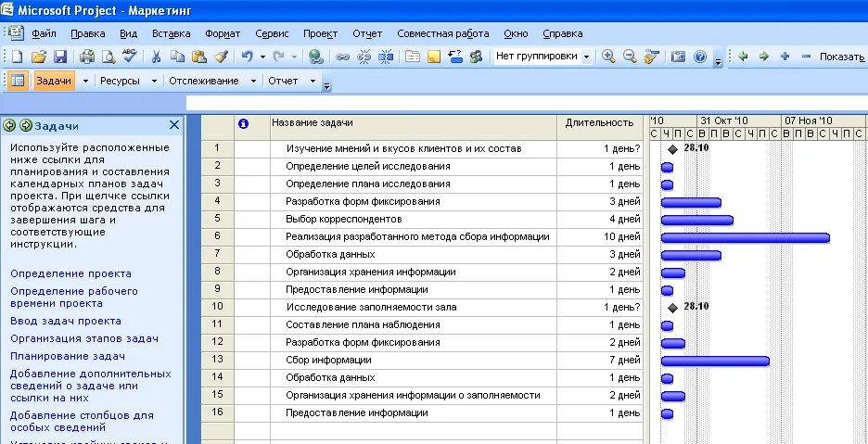Follow the Планирование задач link
868x444 pixels.
68,356
